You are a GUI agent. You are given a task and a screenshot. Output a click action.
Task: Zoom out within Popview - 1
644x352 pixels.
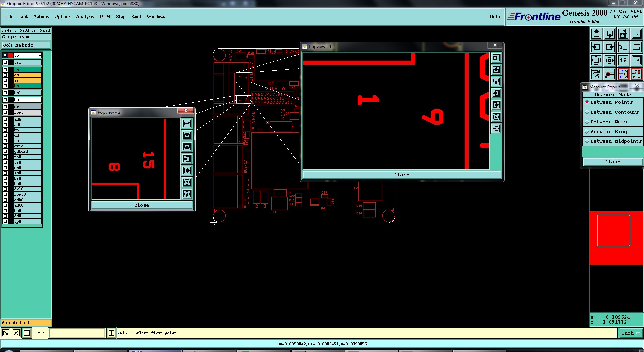496,129
